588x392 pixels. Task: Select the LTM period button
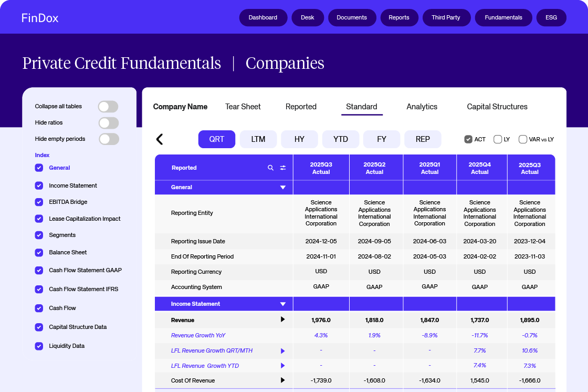(258, 139)
